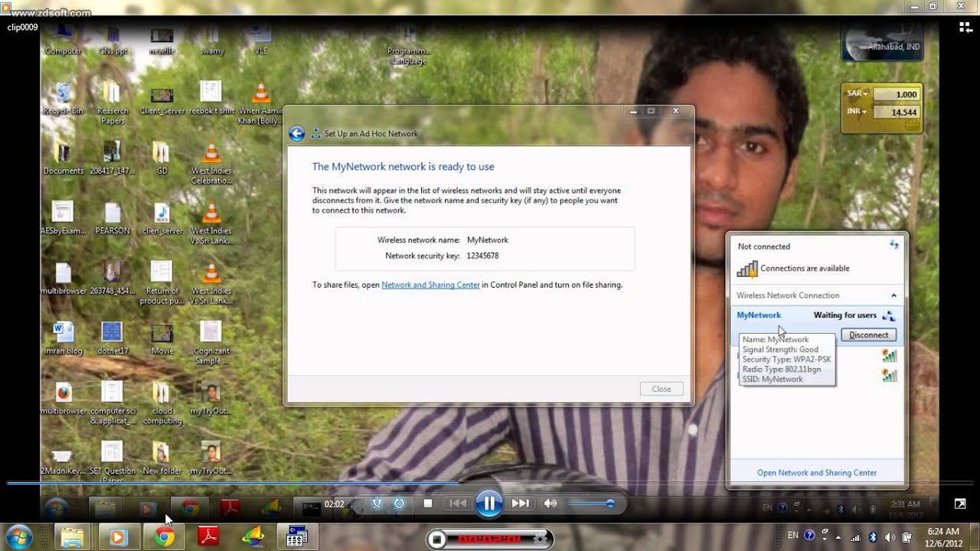Select the Documents folder icon
Image resolution: width=980 pixels, height=551 pixels.
[x=64, y=158]
